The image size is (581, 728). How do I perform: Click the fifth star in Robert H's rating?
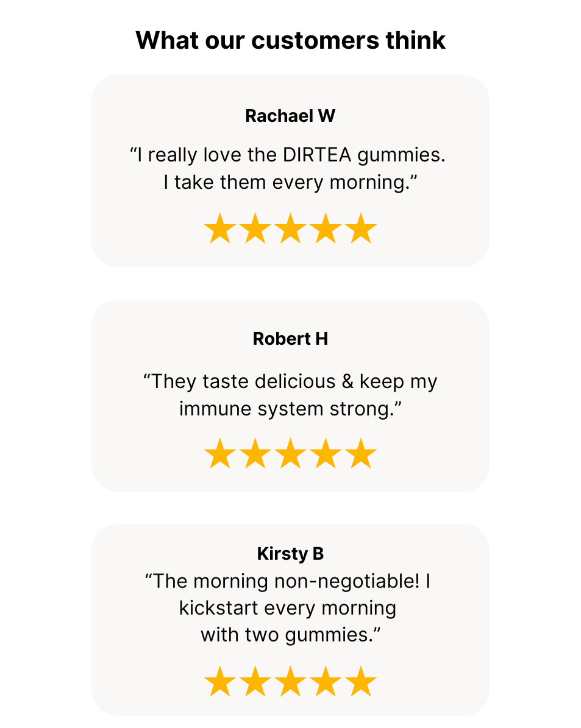361,453
